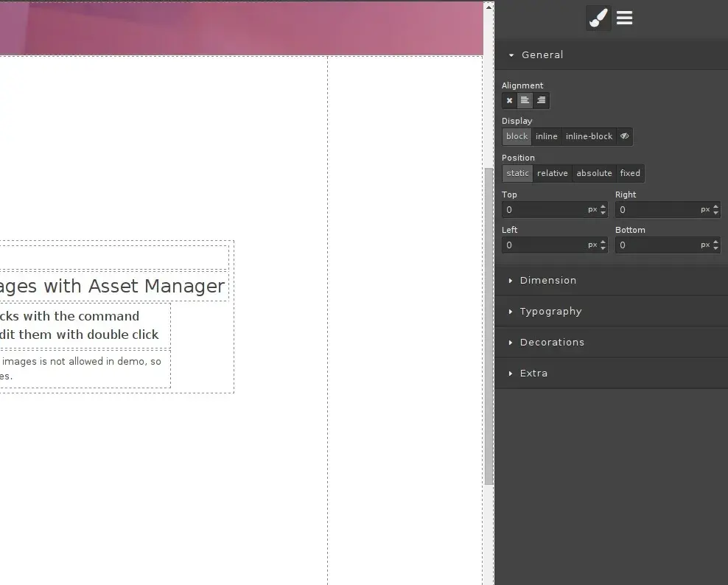Image resolution: width=728 pixels, height=585 pixels.
Task: Expand the Dimension section
Action: (611, 281)
